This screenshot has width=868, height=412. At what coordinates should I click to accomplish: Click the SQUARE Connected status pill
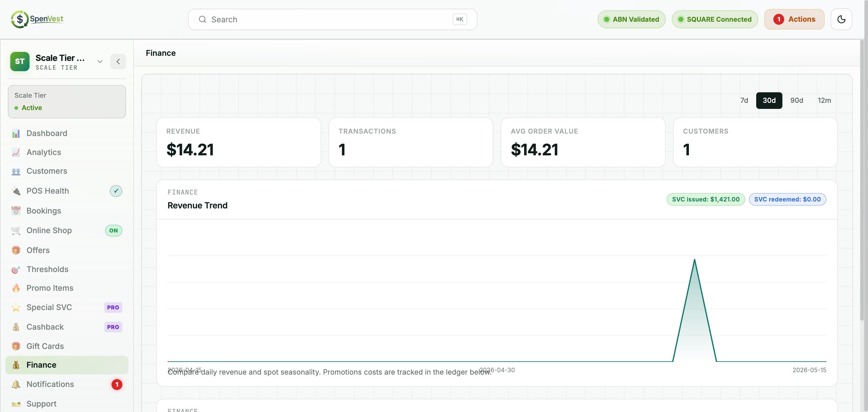coord(715,19)
